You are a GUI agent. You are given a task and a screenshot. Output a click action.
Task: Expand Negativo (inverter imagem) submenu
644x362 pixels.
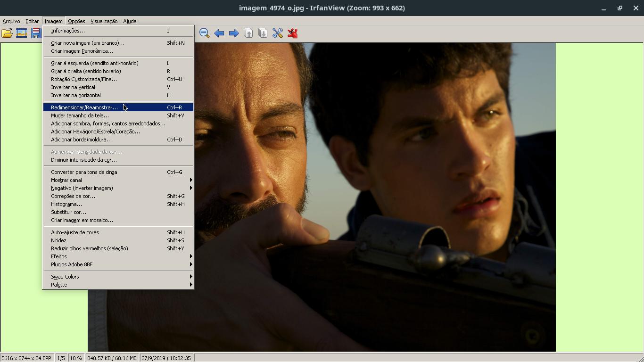[x=118, y=188]
